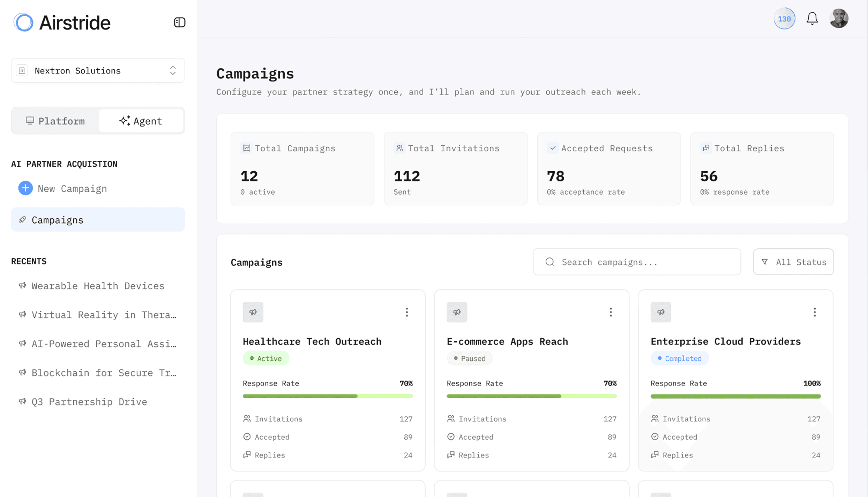This screenshot has width=868, height=497.
Task: Open Blockchain for Secure Tr… recent campaign
Action: coord(103,373)
